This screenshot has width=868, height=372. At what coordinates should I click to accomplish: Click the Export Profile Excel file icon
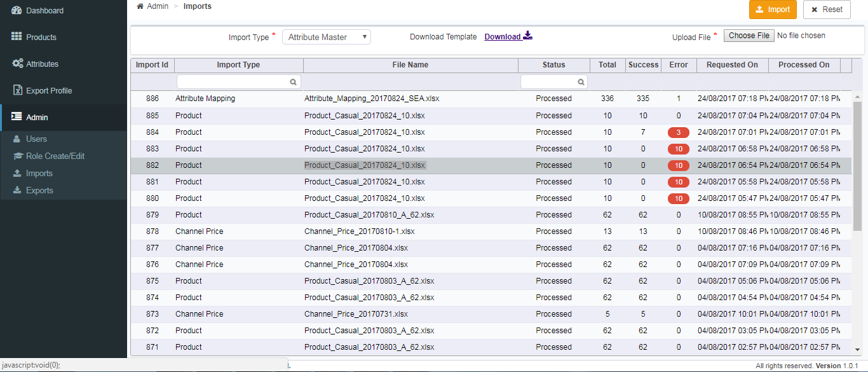[17, 90]
